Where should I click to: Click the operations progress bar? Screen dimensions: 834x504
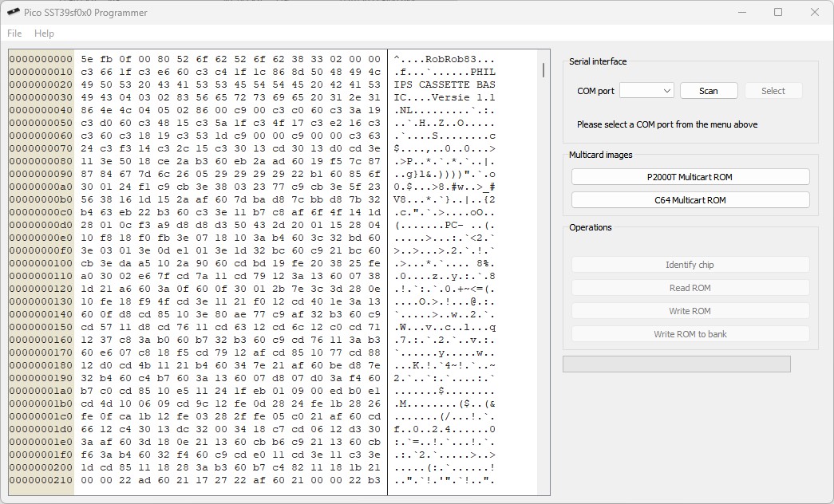(676, 364)
